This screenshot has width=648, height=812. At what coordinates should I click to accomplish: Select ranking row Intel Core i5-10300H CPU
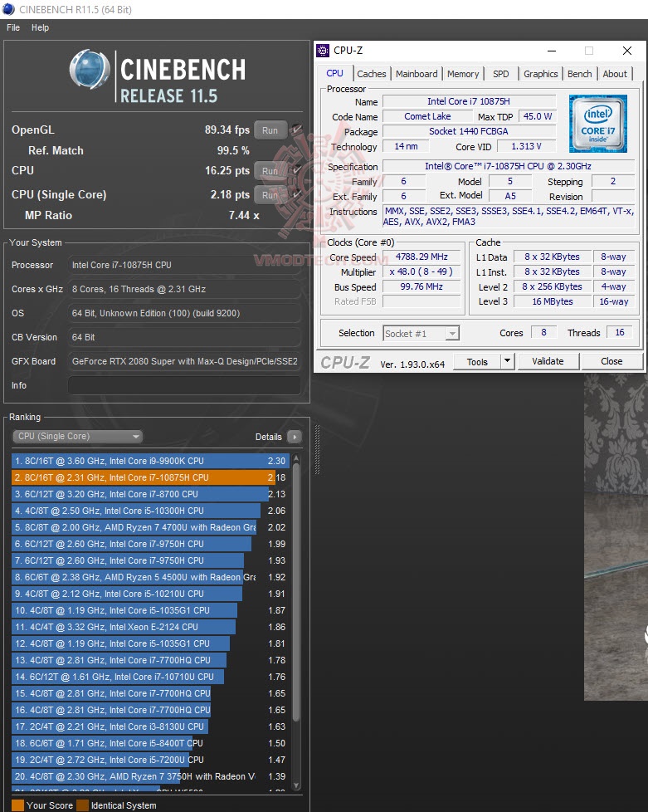tap(150, 511)
